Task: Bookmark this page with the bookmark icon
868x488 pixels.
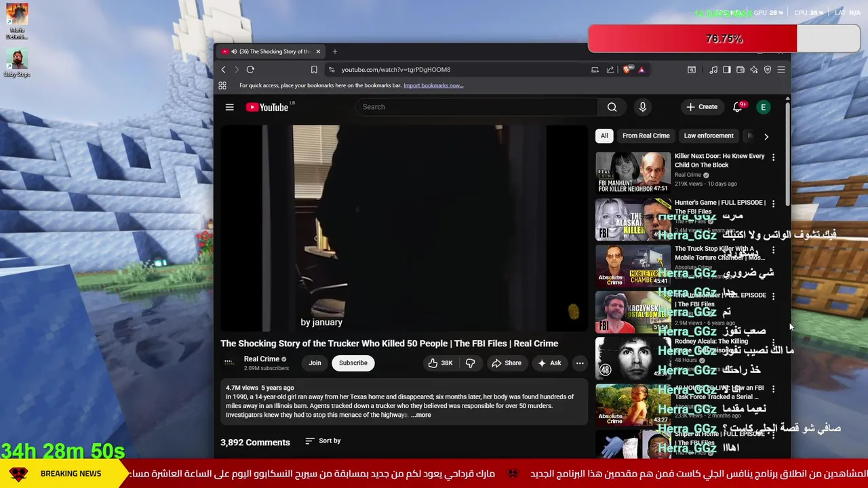Action: tap(314, 69)
